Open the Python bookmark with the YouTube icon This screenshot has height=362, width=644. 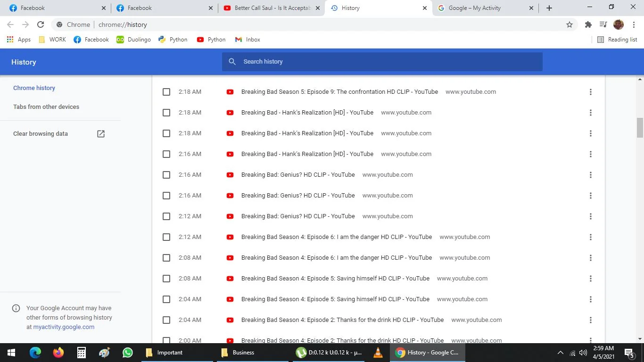211,40
